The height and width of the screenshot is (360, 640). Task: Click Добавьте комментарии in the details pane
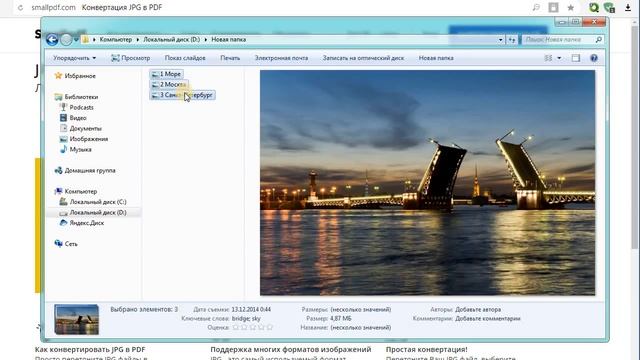488,318
